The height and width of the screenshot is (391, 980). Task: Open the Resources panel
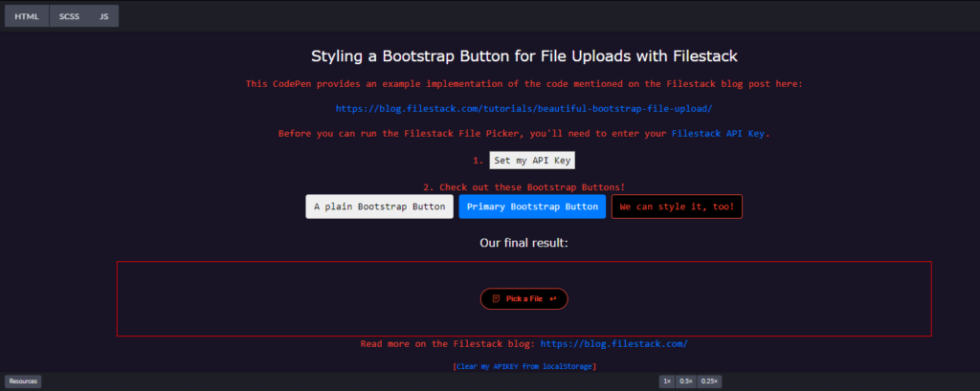tap(23, 381)
